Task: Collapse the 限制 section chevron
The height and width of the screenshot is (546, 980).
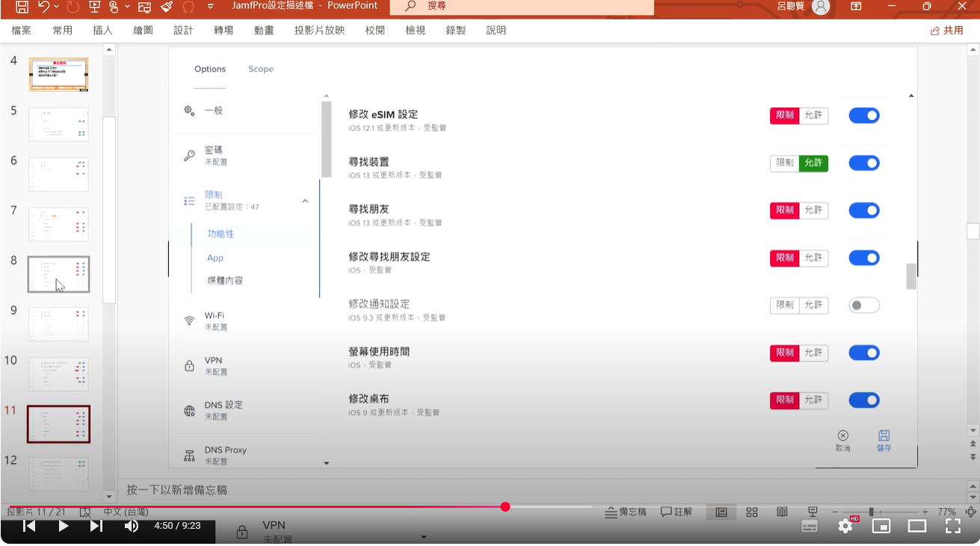Action: click(x=305, y=201)
